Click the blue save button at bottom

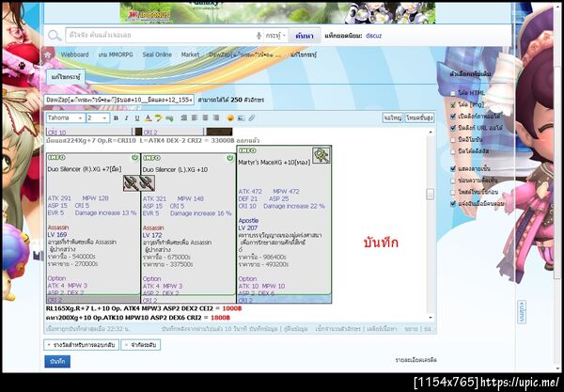pyautogui.click(x=57, y=361)
